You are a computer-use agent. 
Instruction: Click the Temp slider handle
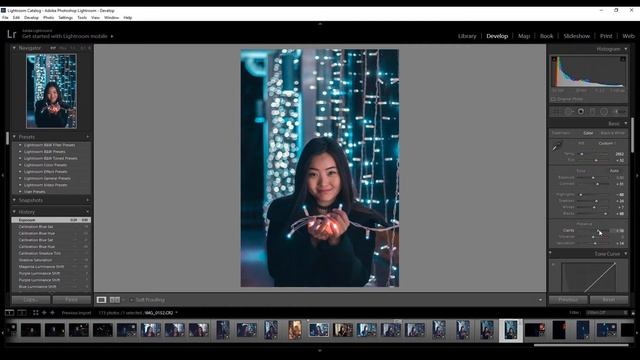[582, 154]
